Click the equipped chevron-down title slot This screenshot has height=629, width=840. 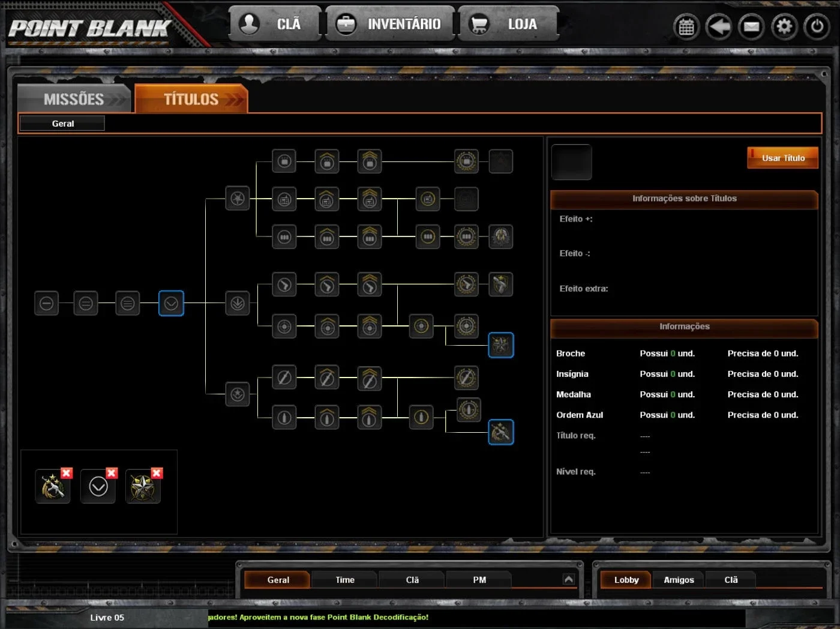(x=98, y=487)
